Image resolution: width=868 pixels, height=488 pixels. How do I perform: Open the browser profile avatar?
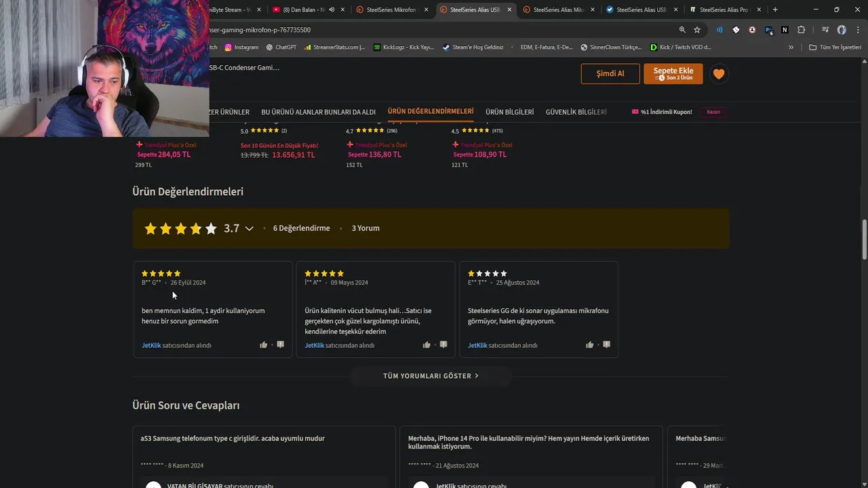[x=842, y=30]
